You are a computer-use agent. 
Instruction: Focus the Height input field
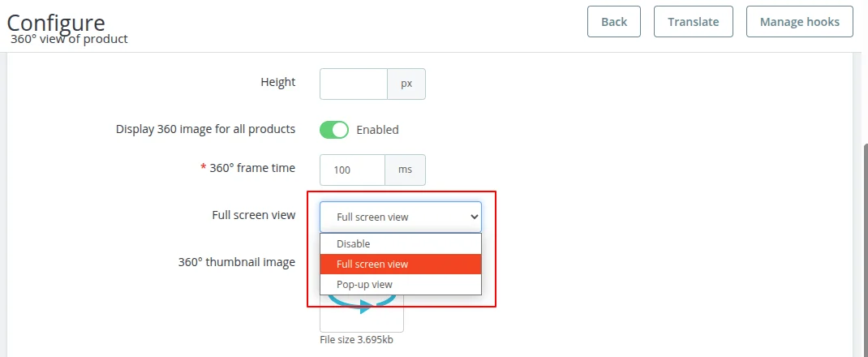pyautogui.click(x=354, y=84)
